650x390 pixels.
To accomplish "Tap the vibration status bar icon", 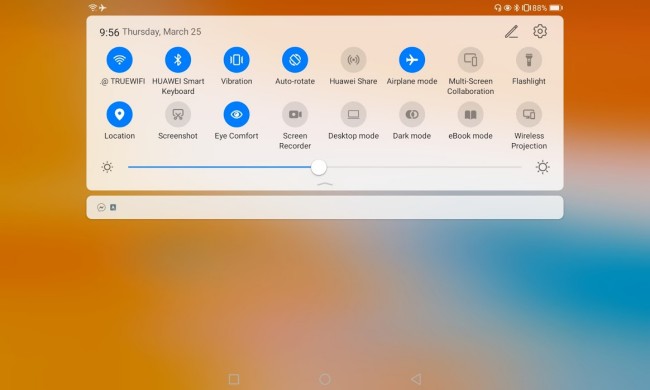I will pos(526,8).
